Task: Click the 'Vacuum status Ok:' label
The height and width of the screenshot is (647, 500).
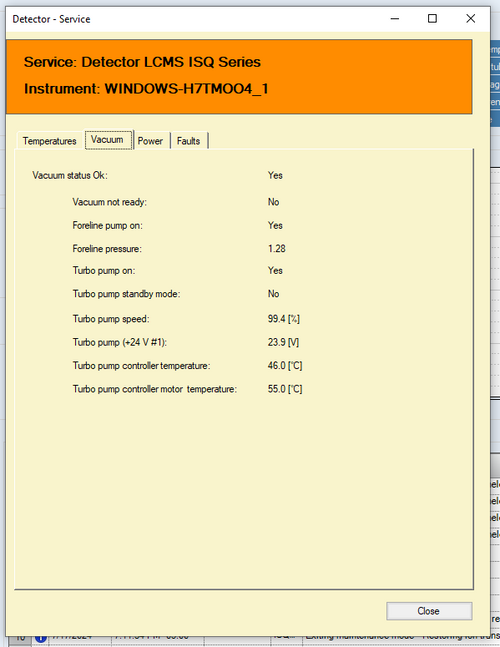Action: (x=70, y=175)
